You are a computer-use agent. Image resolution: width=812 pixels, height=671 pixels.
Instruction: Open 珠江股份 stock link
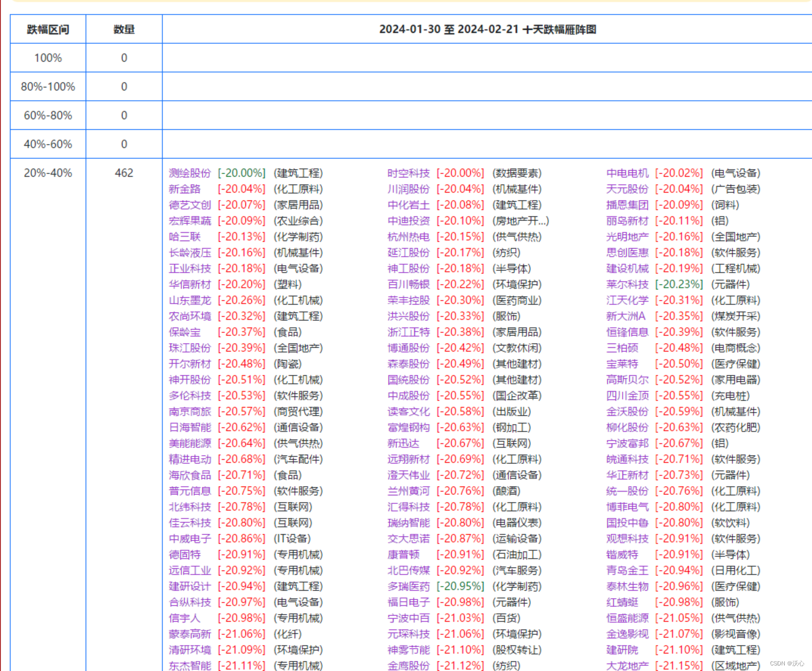tap(190, 348)
